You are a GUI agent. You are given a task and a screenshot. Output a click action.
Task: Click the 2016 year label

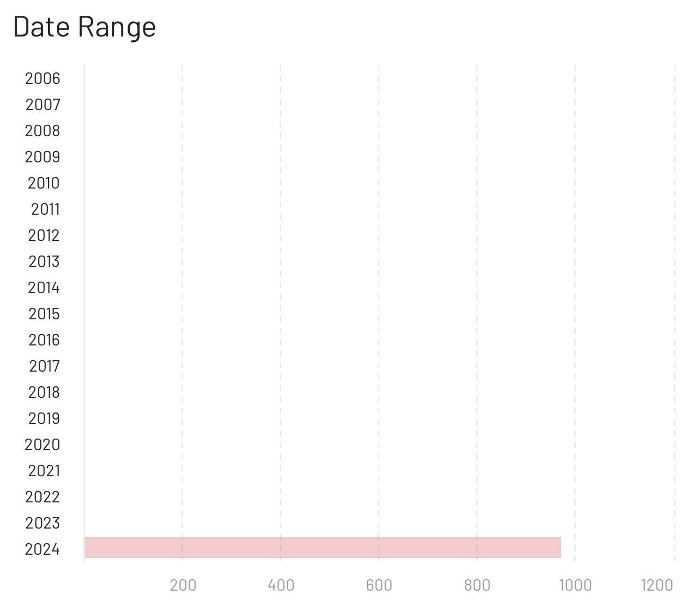click(x=44, y=340)
